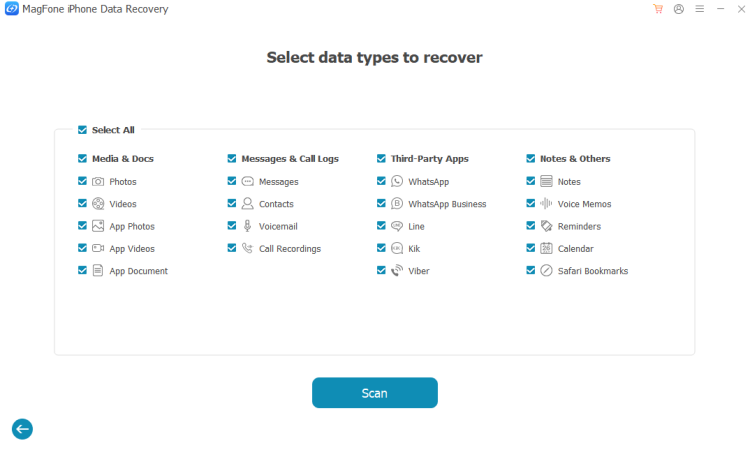Click the 'App Document' label text
This screenshot has height=450, width=750.
(139, 271)
